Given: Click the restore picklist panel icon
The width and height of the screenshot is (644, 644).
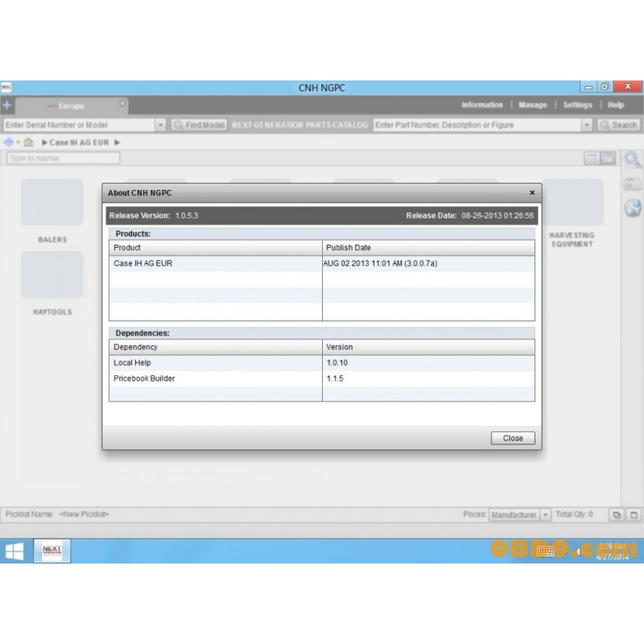Looking at the screenshot, I should tap(617, 514).
